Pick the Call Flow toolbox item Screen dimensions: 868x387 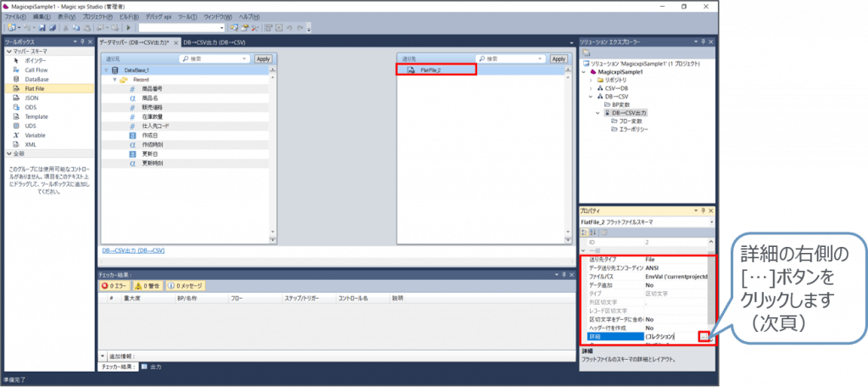click(x=36, y=70)
